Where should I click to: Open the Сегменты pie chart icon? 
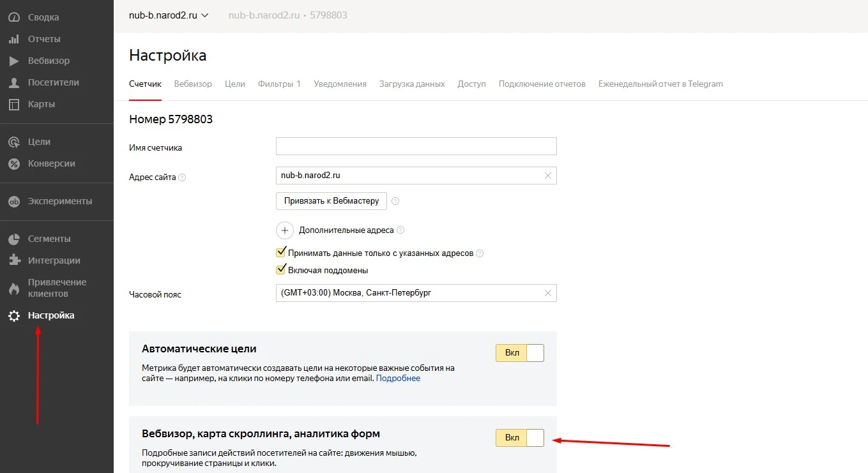pos(14,239)
